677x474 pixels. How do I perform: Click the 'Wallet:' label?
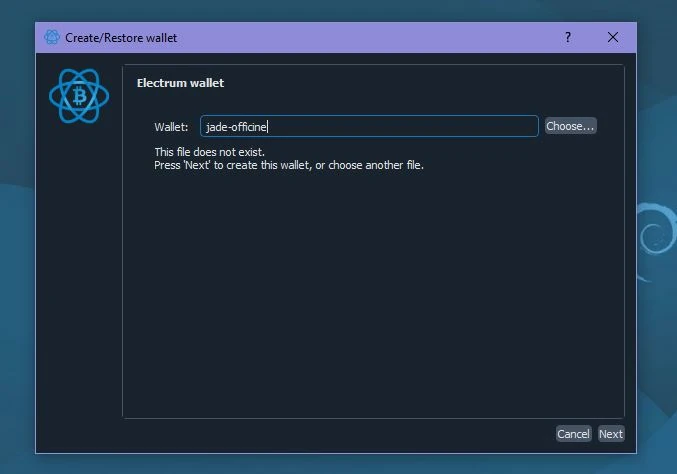(171, 127)
